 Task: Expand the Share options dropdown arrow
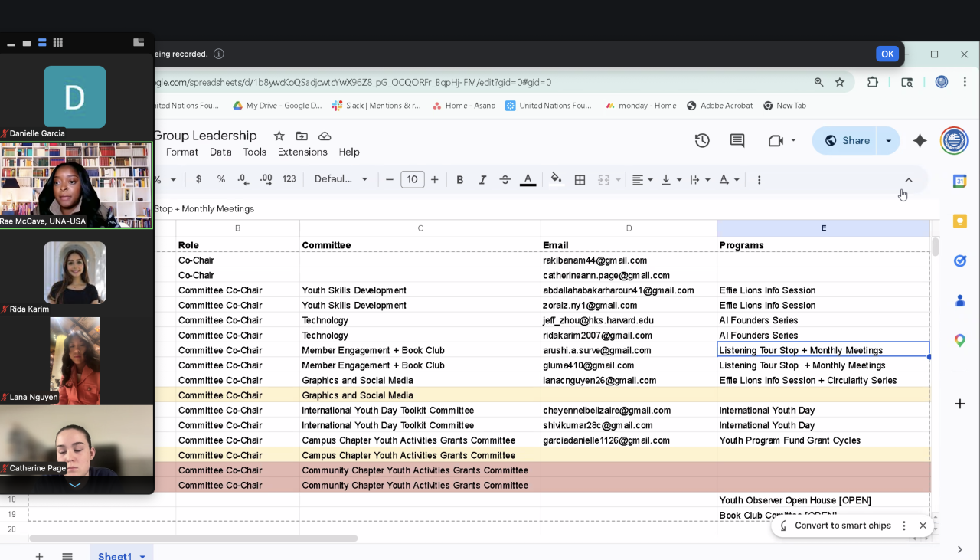point(888,140)
